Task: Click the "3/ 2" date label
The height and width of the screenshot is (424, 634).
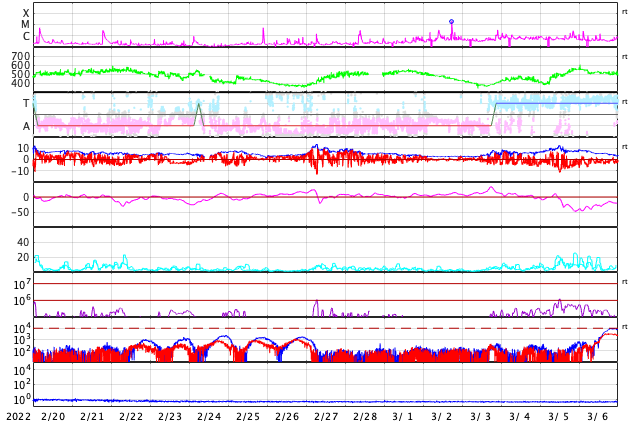Action: [442, 417]
